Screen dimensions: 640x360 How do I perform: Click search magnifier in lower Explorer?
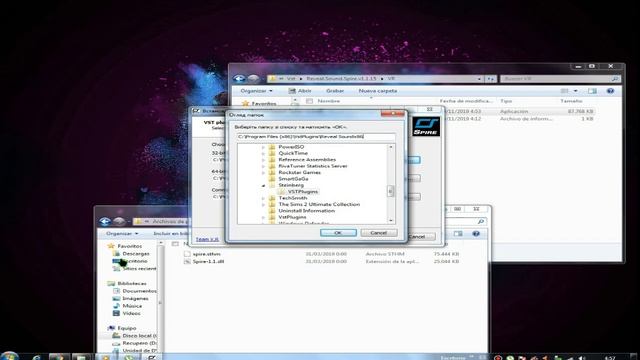tap(481, 221)
